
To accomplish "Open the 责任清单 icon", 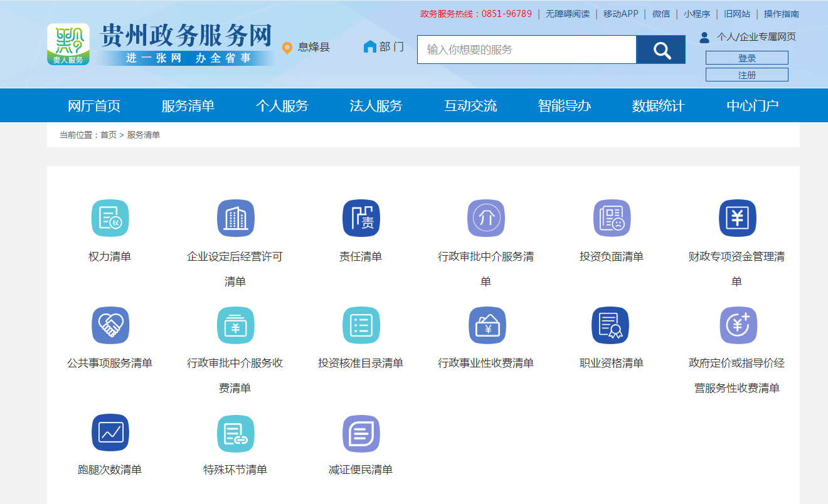I will coord(361,218).
